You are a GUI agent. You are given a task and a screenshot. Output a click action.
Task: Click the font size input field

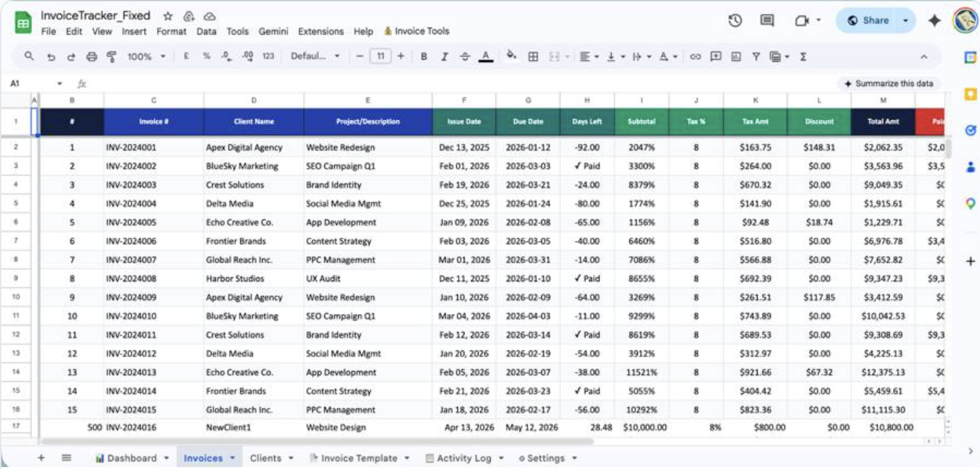pos(380,56)
